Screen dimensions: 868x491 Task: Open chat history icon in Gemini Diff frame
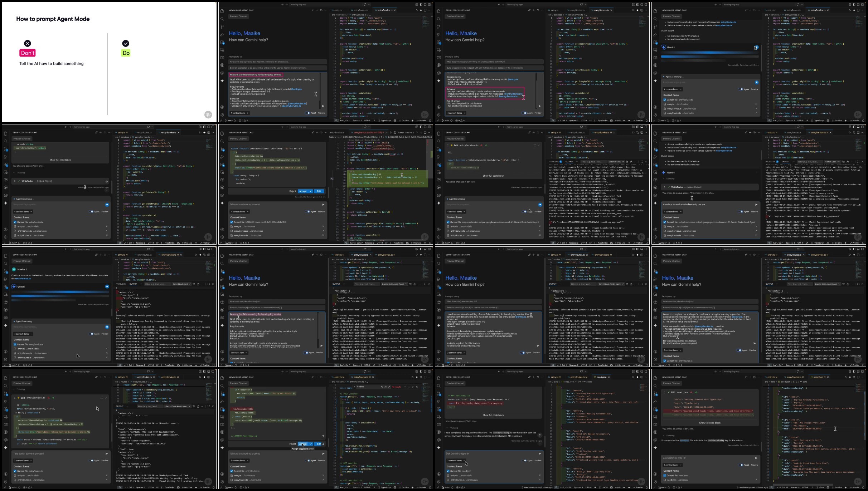(321, 132)
